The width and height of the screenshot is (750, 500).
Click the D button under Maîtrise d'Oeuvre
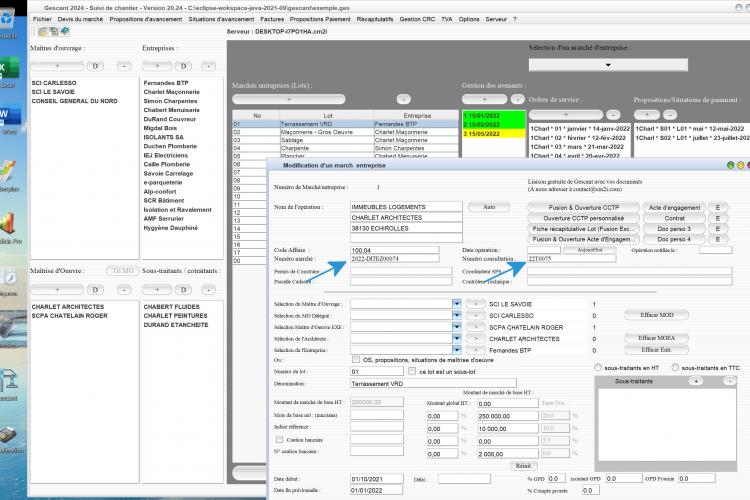(95, 290)
